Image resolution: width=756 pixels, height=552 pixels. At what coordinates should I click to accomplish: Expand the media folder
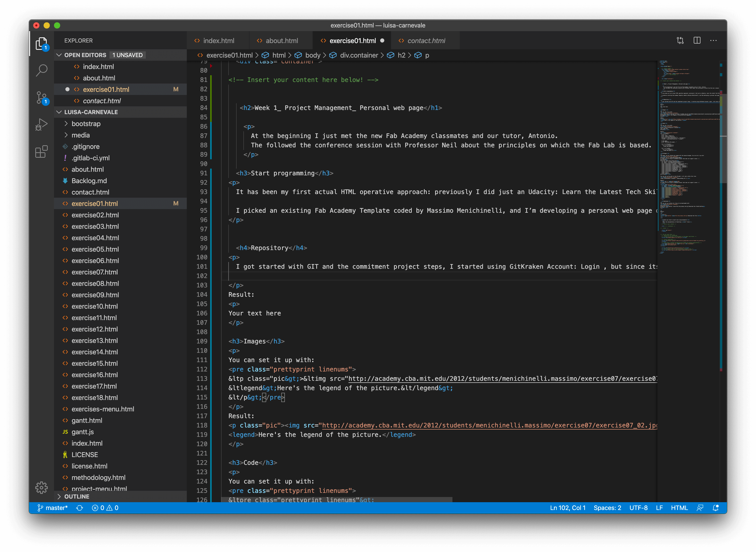point(120,135)
